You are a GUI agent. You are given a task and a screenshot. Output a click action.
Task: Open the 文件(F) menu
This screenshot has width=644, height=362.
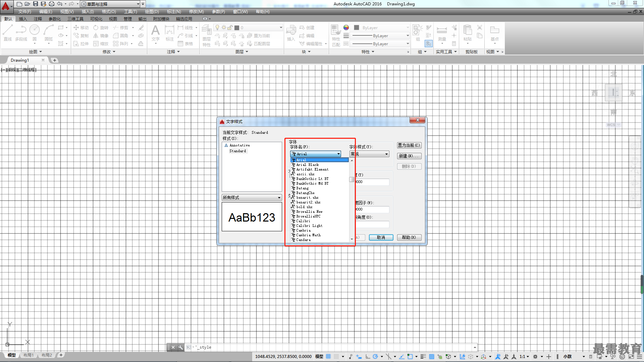[x=25, y=12]
